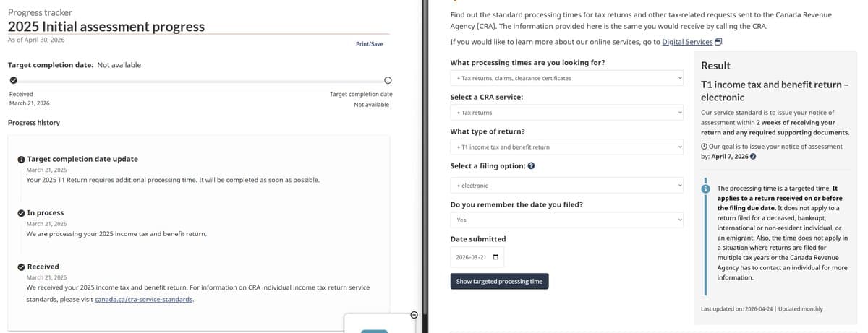Click the filled Received milestone marker on progress bar
Viewport: 868px width, 333px height.
coord(13,79)
